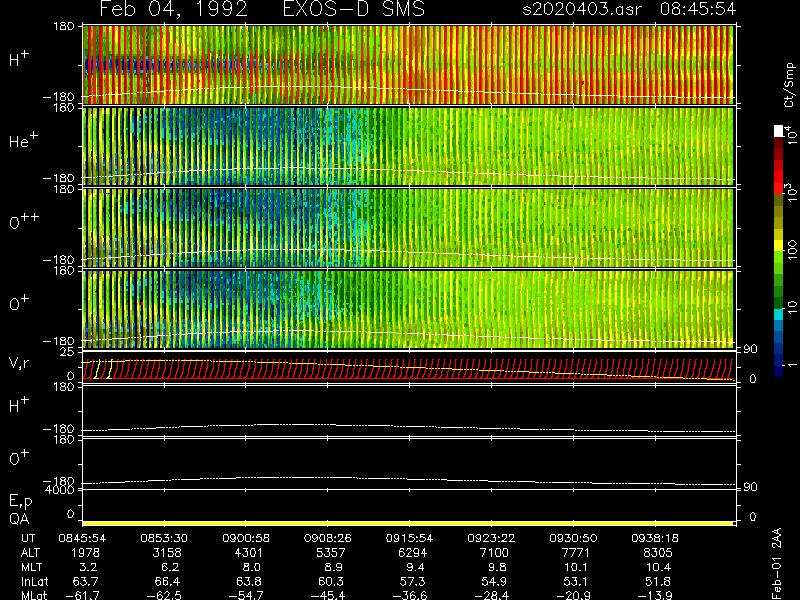Click the altitude value '3158'
This screenshot has width=800, height=600.
click(167, 553)
